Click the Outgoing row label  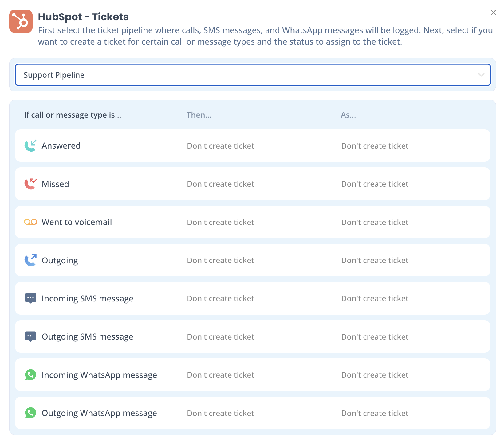pyautogui.click(x=60, y=261)
